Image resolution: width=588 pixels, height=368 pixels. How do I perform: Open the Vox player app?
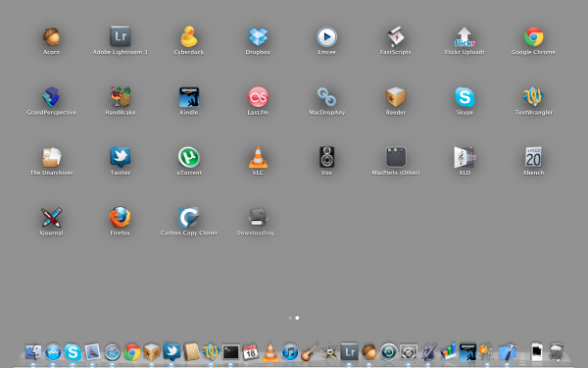click(x=327, y=157)
